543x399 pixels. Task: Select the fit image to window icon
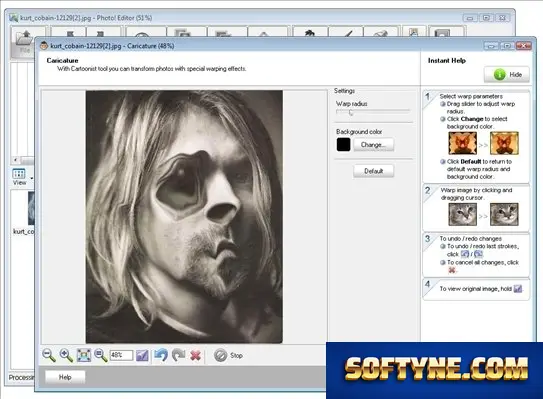click(83, 355)
